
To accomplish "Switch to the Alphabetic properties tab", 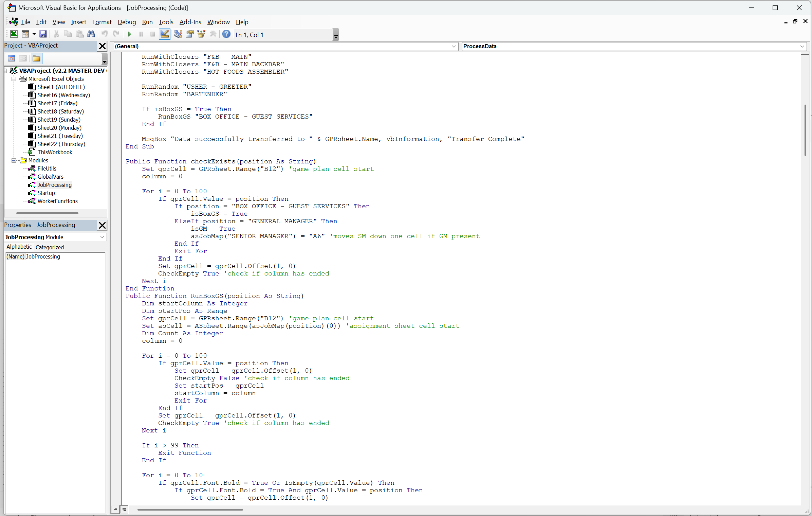I will point(19,247).
